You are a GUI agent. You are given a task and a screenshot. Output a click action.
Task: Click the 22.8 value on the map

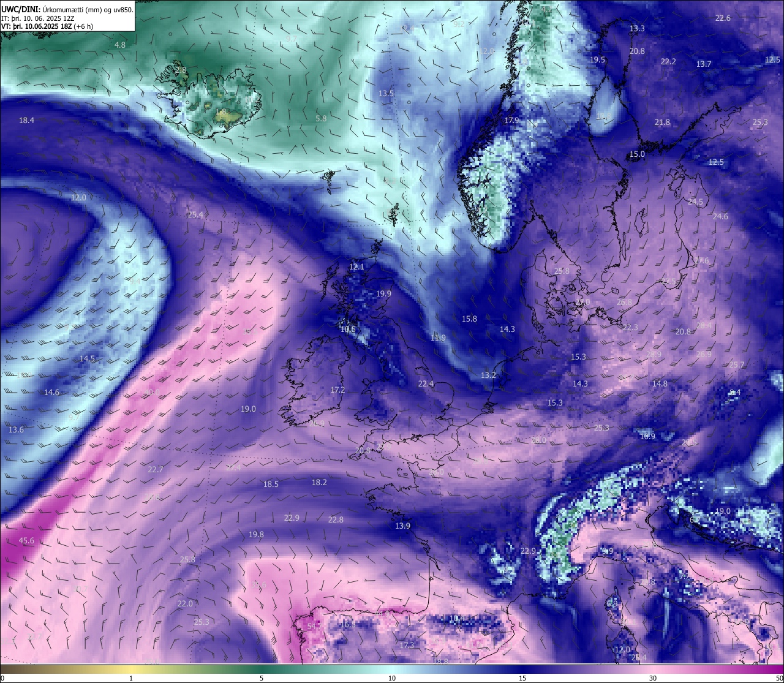coord(336,520)
